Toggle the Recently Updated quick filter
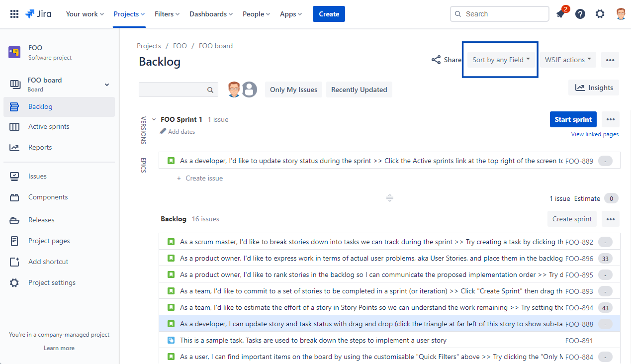Viewport: 631px width, 364px height. pyautogui.click(x=359, y=90)
